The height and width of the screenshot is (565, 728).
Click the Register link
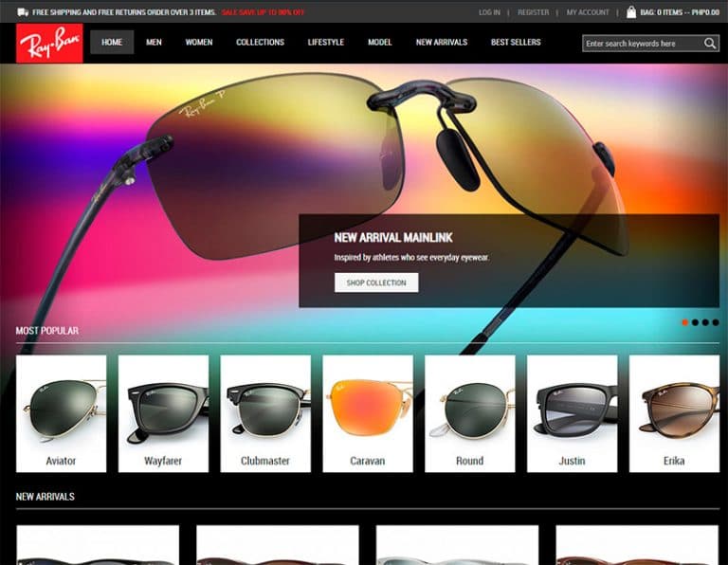pyautogui.click(x=533, y=12)
